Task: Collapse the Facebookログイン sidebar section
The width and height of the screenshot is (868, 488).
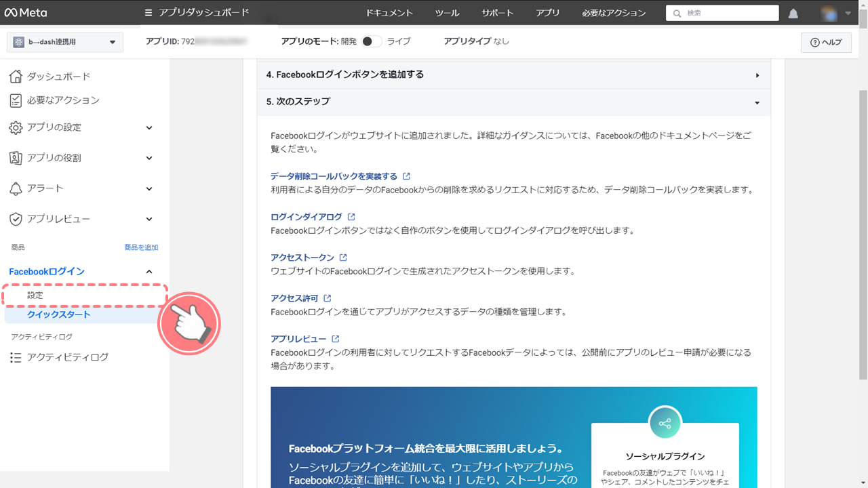Action: pos(149,272)
